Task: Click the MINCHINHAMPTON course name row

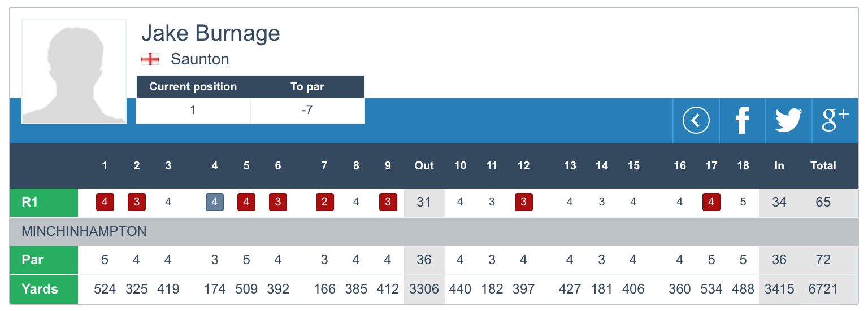Action: click(x=84, y=231)
